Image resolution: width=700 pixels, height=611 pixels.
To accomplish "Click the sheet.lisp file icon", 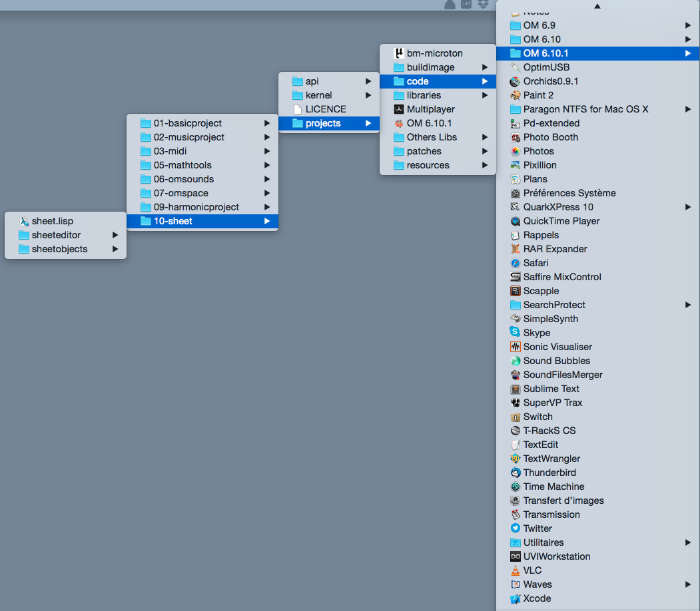I will (x=24, y=221).
